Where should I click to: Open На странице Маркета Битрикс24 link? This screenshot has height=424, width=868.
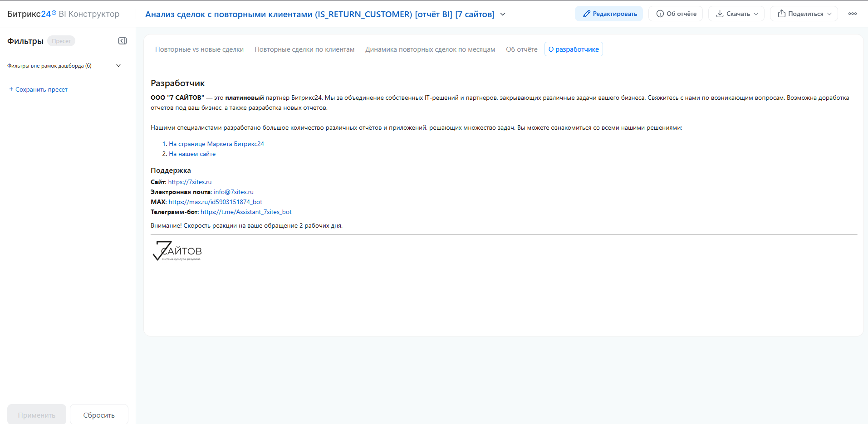pos(216,144)
